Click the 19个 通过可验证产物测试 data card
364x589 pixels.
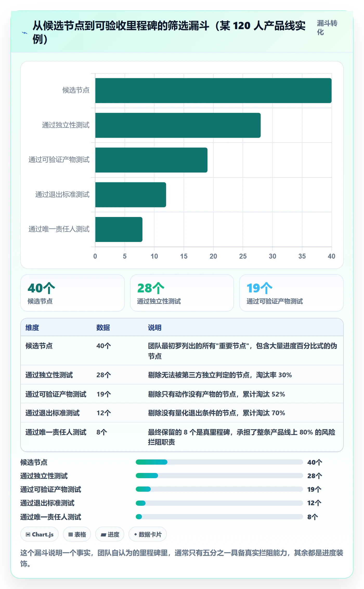point(291,293)
